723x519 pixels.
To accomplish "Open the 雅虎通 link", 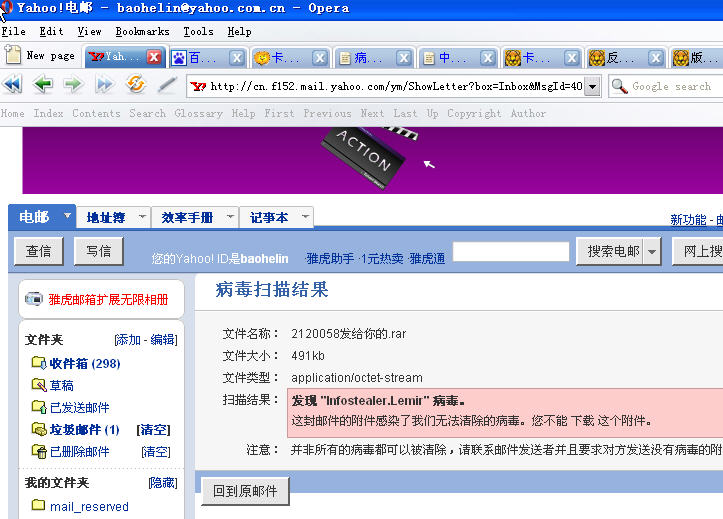I will pyautogui.click(x=427, y=259).
